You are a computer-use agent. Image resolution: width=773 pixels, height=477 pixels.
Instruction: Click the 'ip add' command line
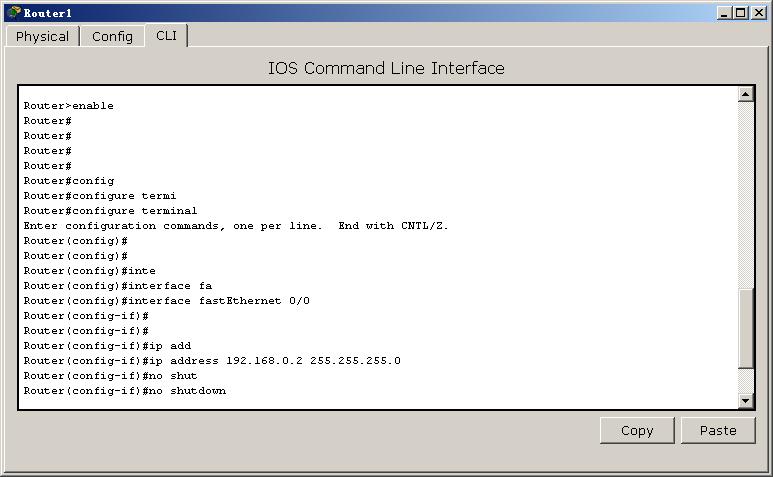coord(107,345)
